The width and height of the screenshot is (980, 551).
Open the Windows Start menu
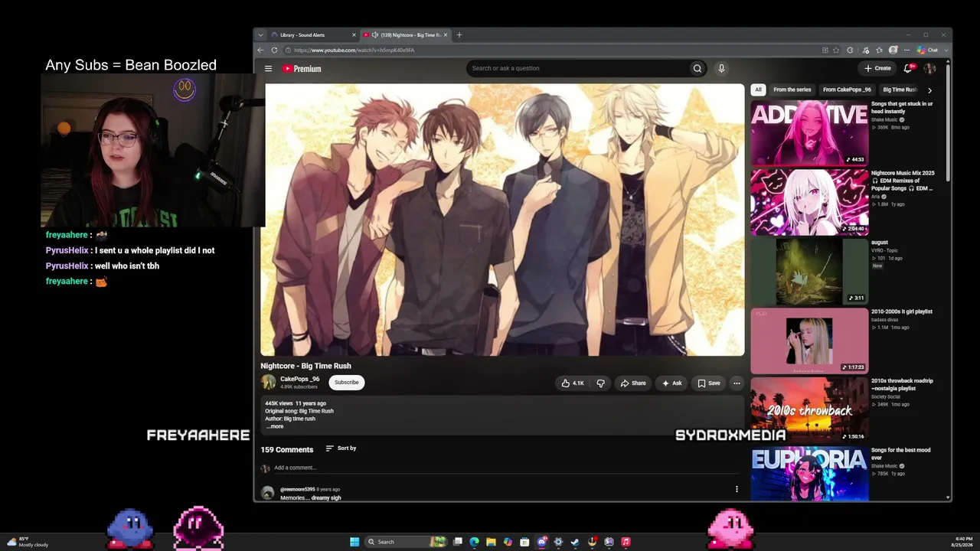click(x=354, y=542)
